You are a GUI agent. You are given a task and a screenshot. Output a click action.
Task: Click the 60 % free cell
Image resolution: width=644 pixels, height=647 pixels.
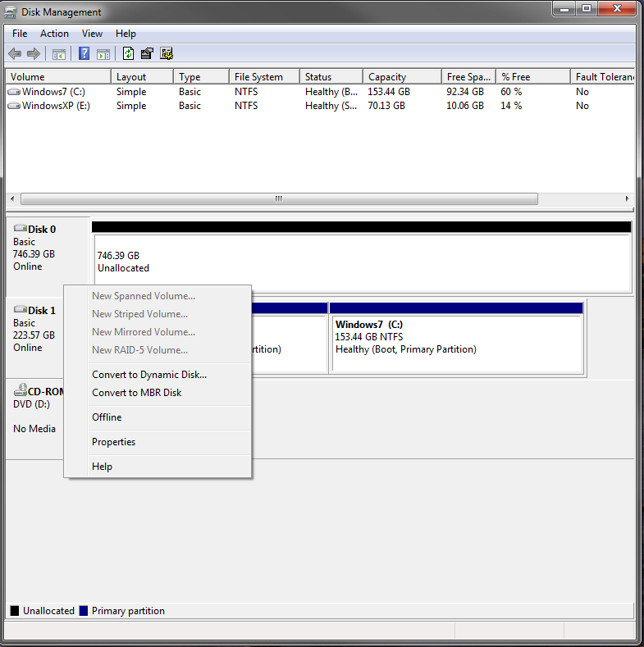[x=511, y=92]
